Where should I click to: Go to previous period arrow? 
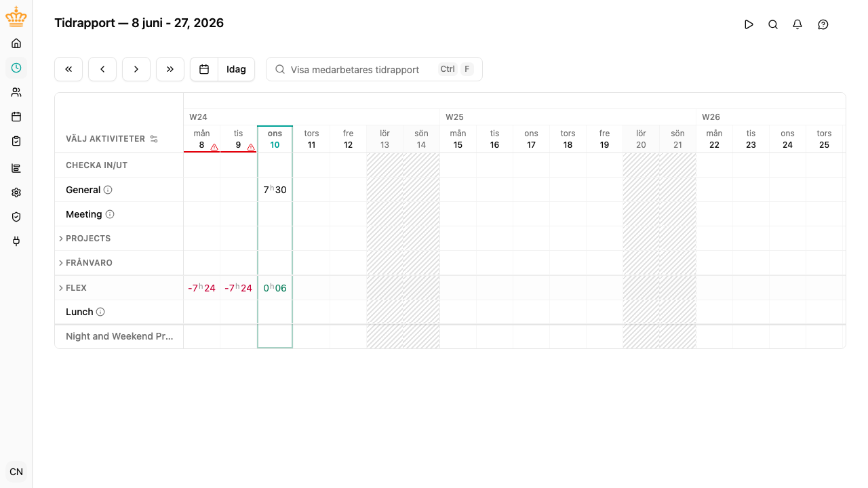(102, 69)
